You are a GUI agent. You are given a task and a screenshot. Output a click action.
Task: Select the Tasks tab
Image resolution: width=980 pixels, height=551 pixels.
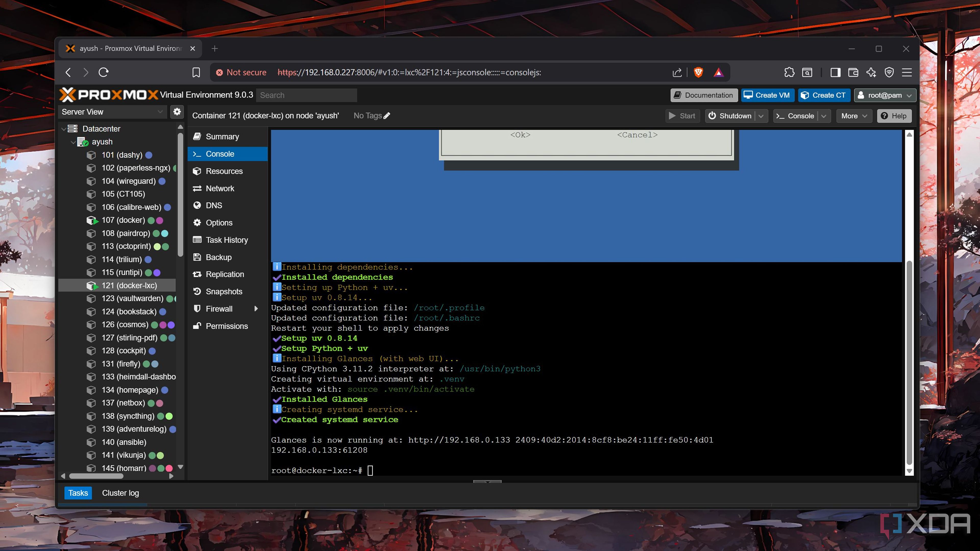(x=78, y=493)
